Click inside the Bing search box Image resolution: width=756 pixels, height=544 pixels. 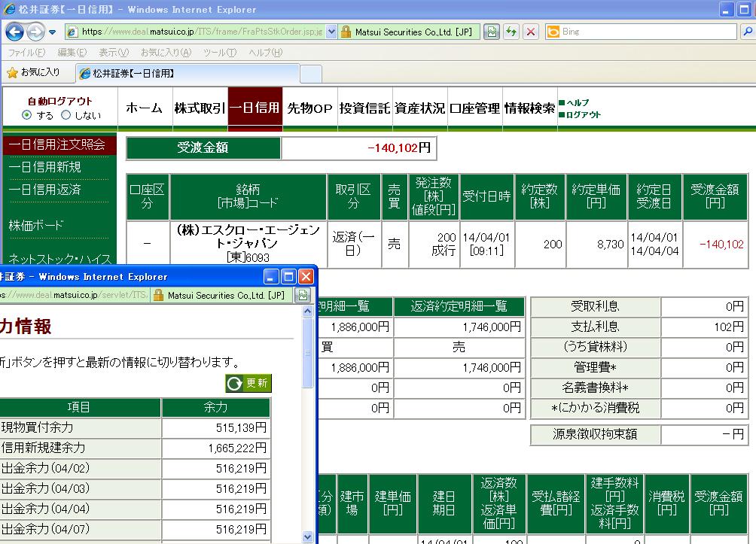point(648,32)
